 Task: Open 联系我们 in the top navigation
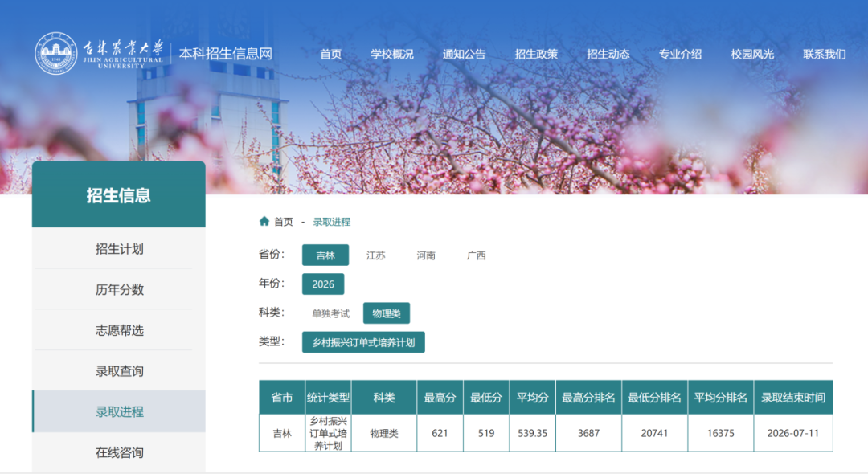(825, 54)
